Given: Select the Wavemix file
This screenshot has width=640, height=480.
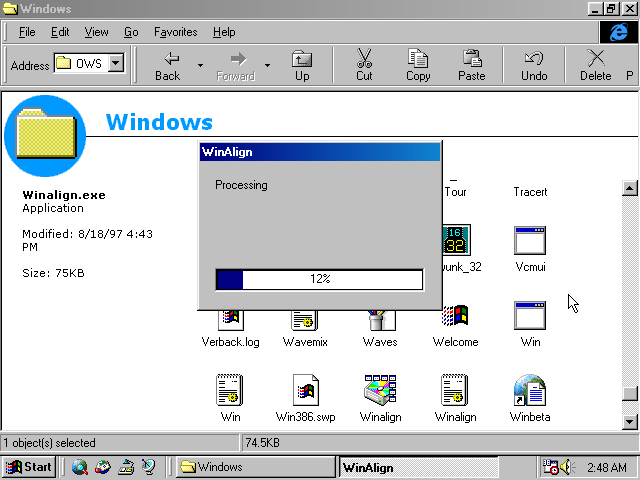Looking at the screenshot, I should click(x=305, y=342).
